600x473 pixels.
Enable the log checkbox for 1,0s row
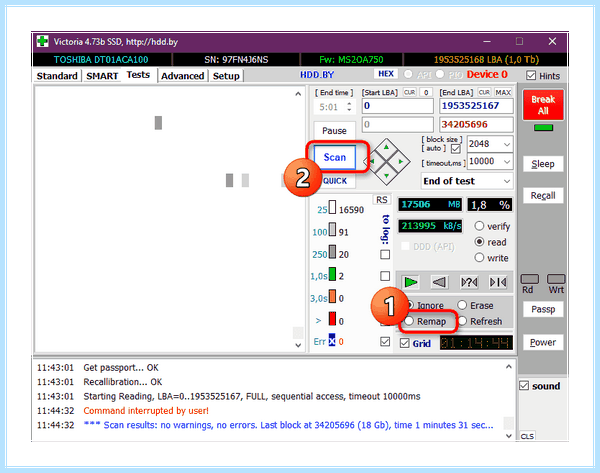(385, 276)
